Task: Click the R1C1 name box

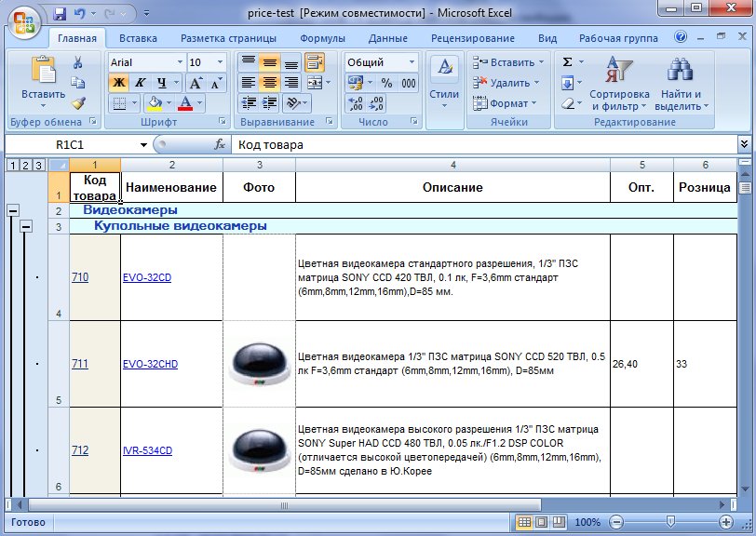Action: point(70,144)
